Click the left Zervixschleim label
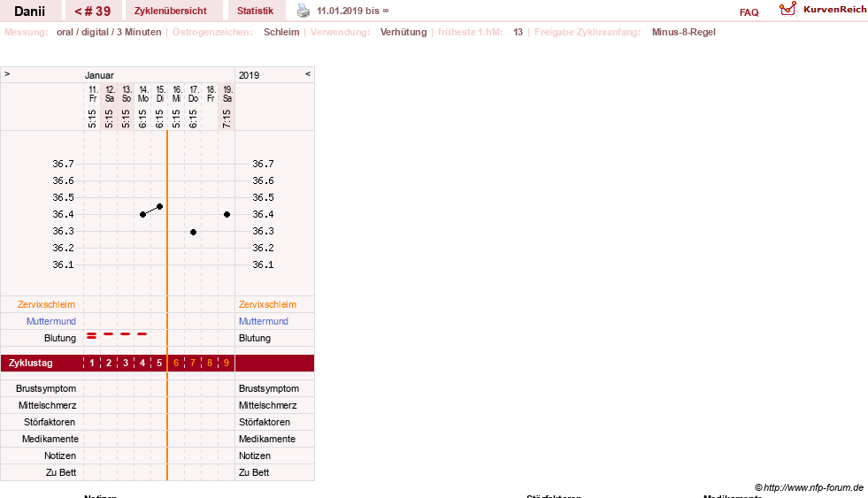Image resolution: width=868 pixels, height=498 pixels. click(x=47, y=304)
